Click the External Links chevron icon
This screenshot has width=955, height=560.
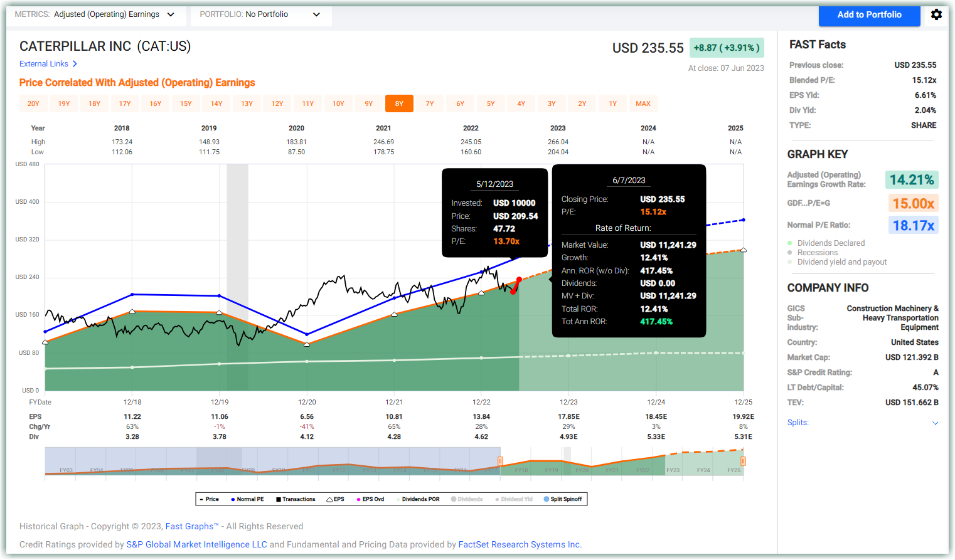[75, 64]
